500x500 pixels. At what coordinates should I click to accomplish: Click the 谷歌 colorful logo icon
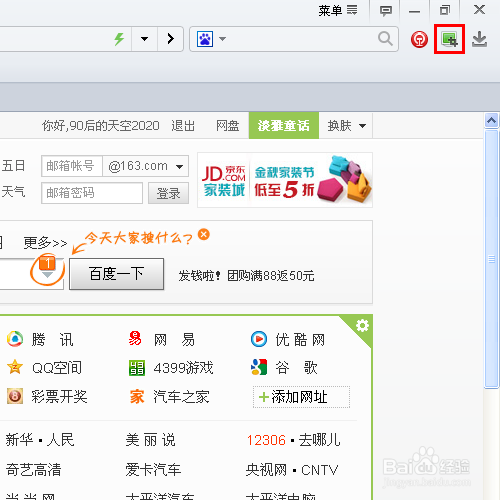[x=259, y=367]
